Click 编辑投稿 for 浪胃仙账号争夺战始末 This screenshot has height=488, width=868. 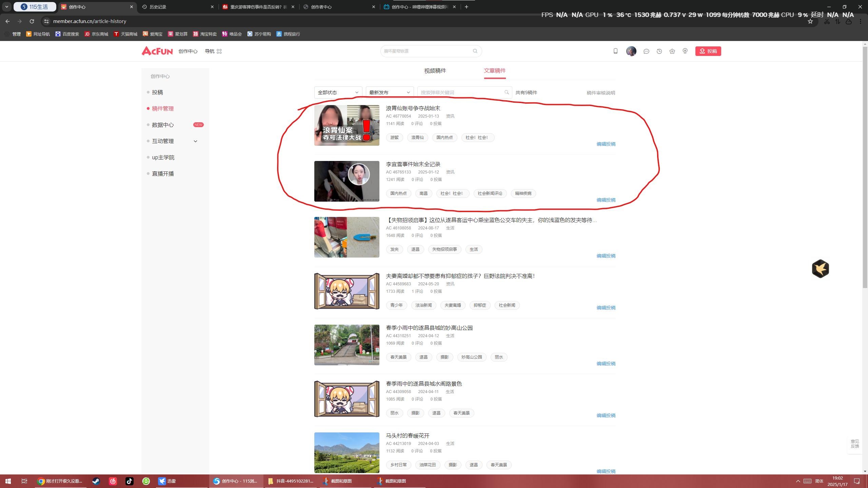point(606,144)
